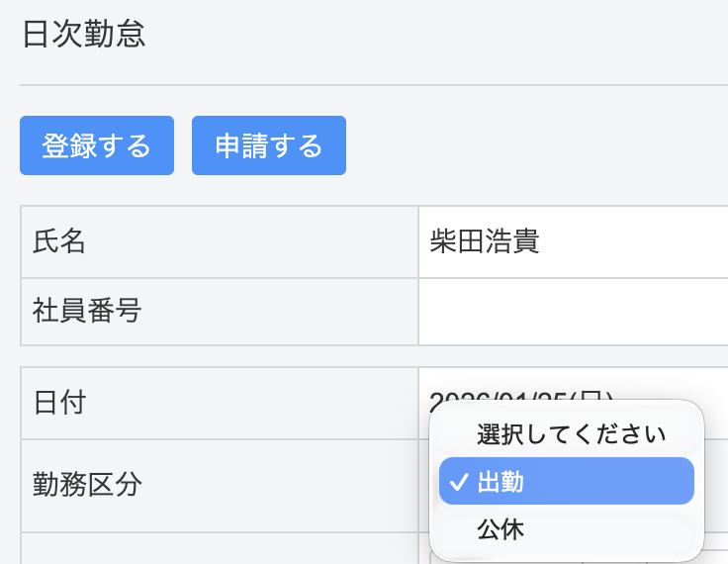Click the 日付 label cell
Screen dimensions: 728x564
click(x=219, y=403)
